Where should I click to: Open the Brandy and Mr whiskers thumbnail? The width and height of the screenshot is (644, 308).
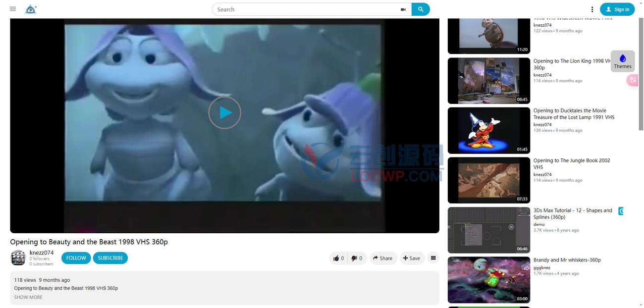pos(489,280)
